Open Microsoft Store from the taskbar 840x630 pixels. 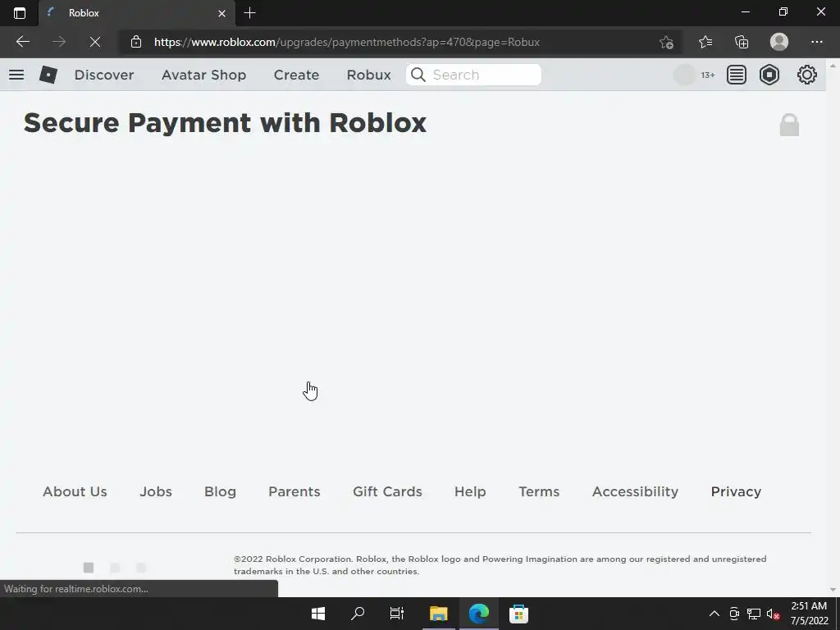coord(518,614)
